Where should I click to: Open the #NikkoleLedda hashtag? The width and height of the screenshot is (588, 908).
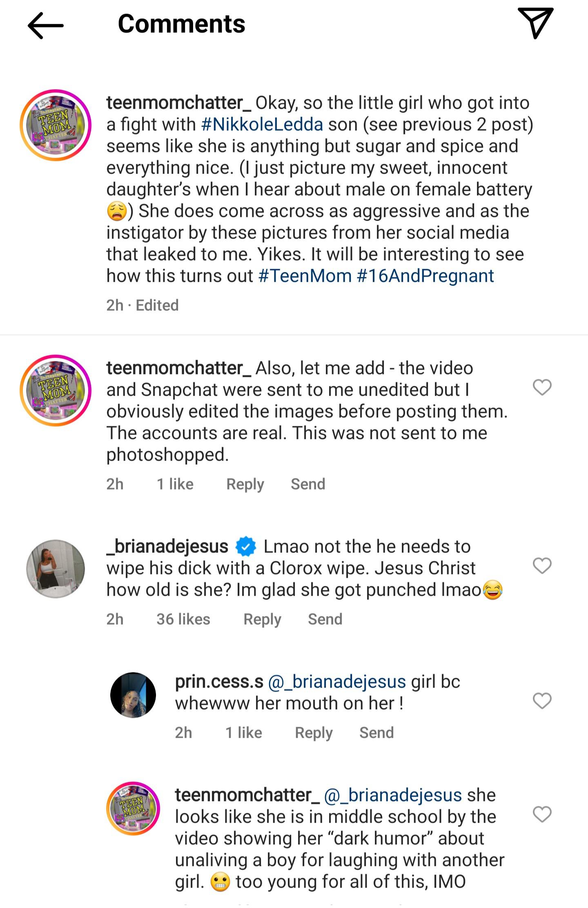click(262, 125)
